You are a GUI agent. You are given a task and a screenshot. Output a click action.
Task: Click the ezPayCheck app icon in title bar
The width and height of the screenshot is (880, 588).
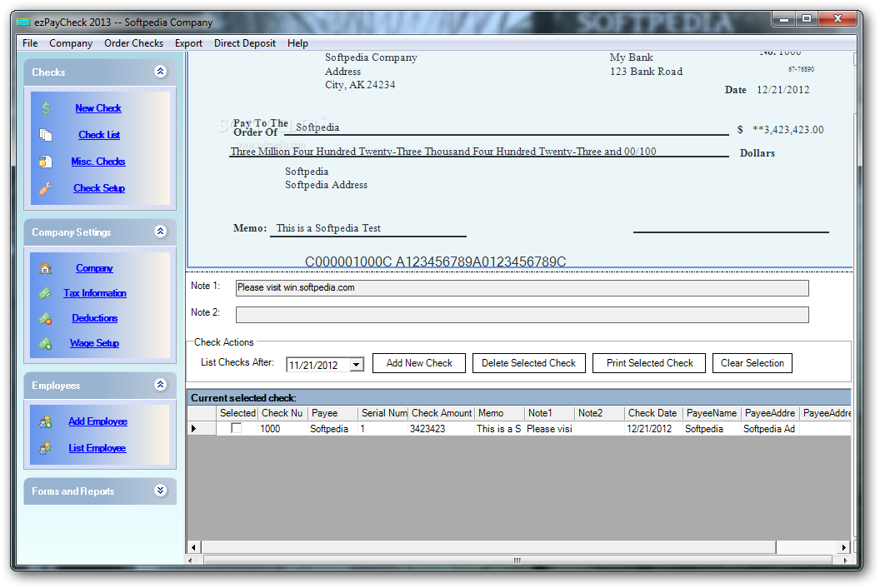(x=23, y=22)
